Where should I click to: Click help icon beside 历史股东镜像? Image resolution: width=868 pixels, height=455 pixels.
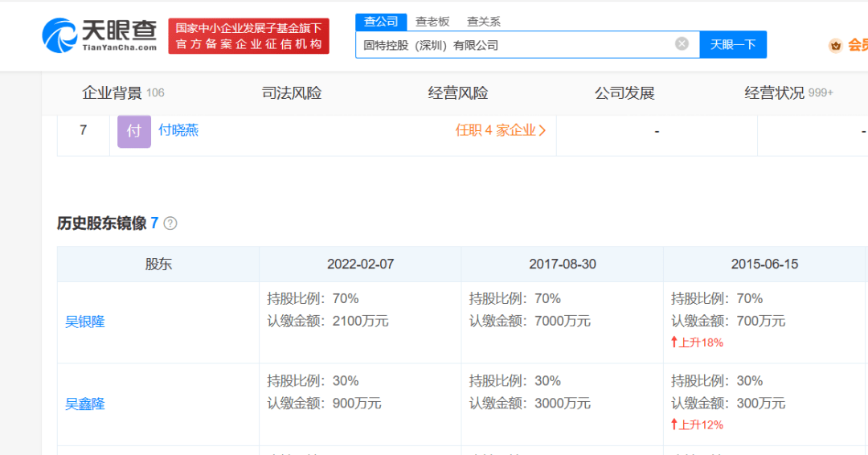(170, 223)
